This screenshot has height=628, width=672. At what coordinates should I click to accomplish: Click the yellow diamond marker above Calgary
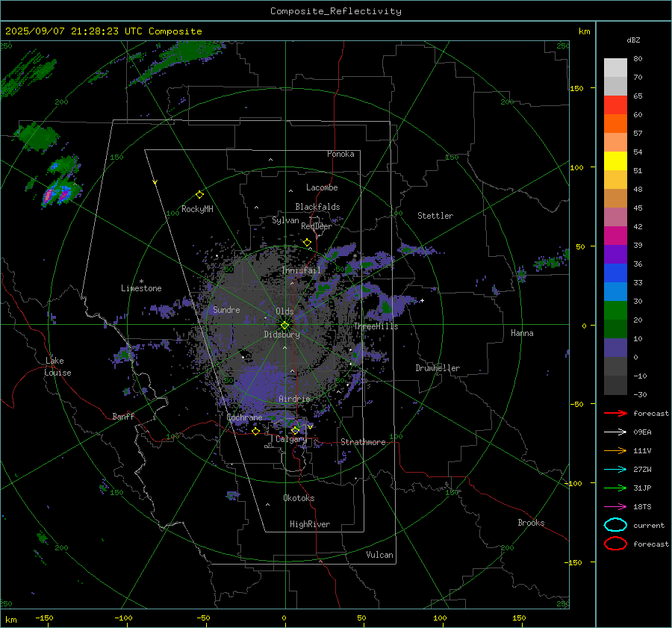pos(295,430)
